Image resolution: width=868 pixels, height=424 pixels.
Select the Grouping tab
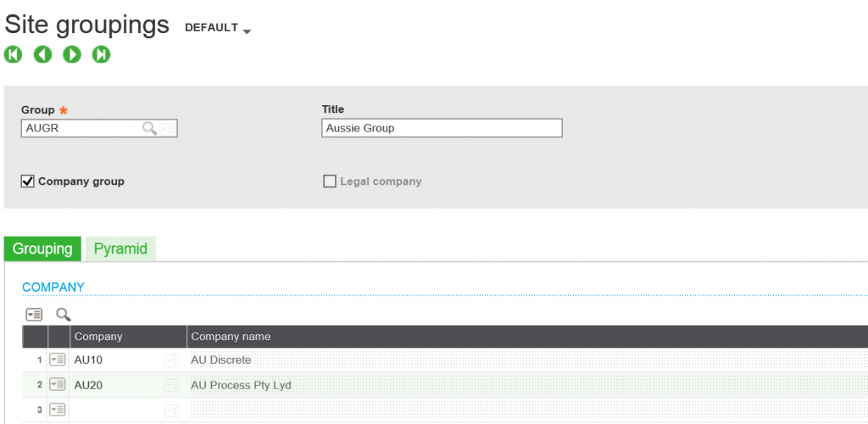pos(42,248)
